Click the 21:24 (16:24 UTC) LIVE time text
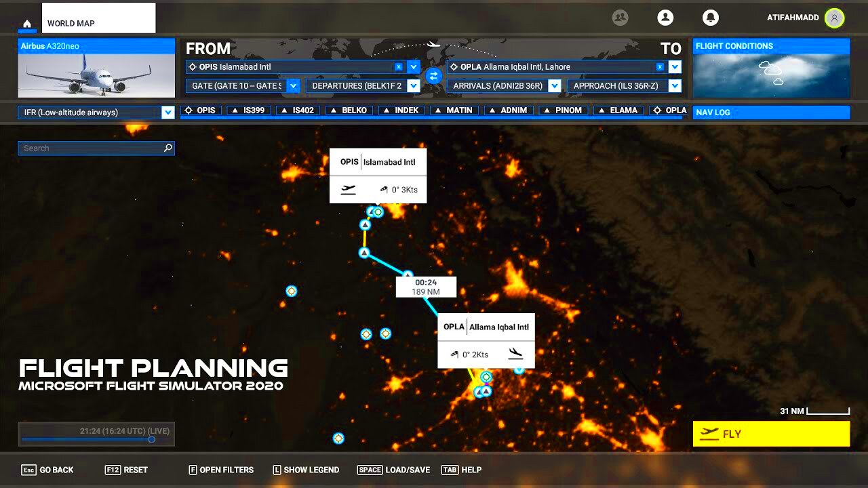 coord(124,430)
